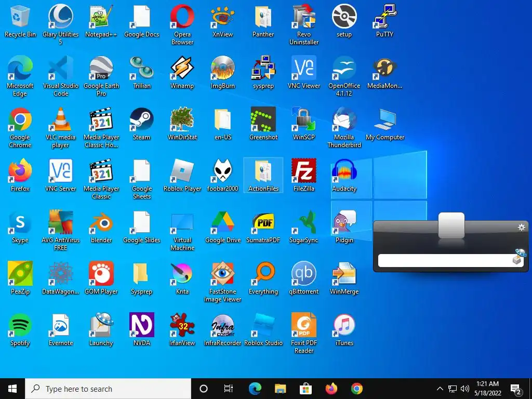Select the Google Earth Pro icon
The width and height of the screenshot is (532, 399).
[x=101, y=76]
